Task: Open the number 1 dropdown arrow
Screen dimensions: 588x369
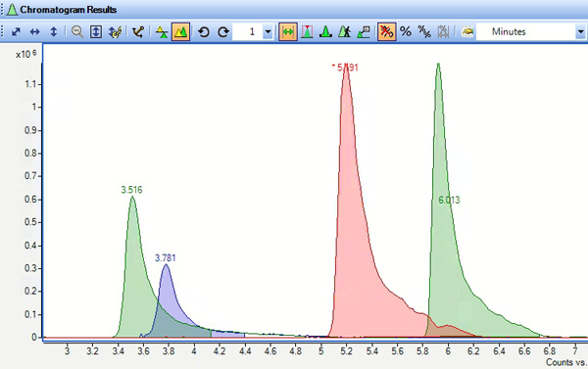Action: pos(268,32)
